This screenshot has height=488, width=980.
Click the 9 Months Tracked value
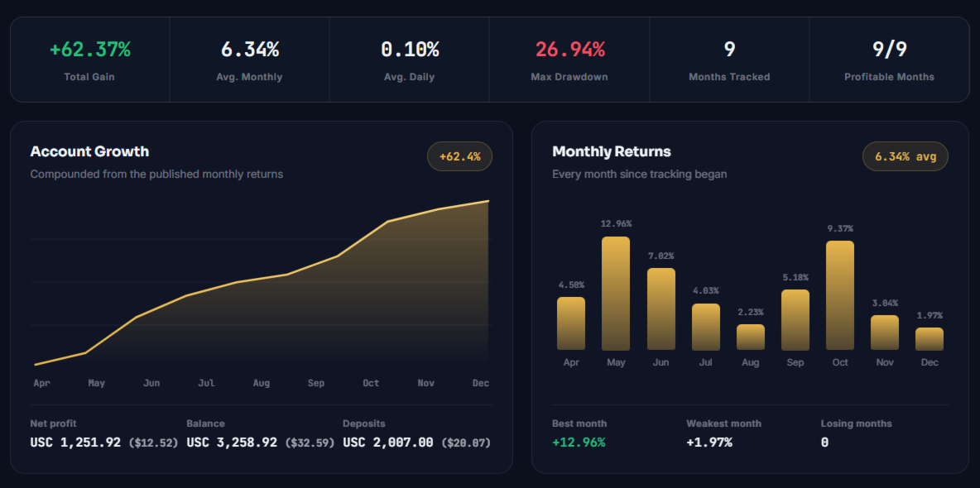pos(729,50)
